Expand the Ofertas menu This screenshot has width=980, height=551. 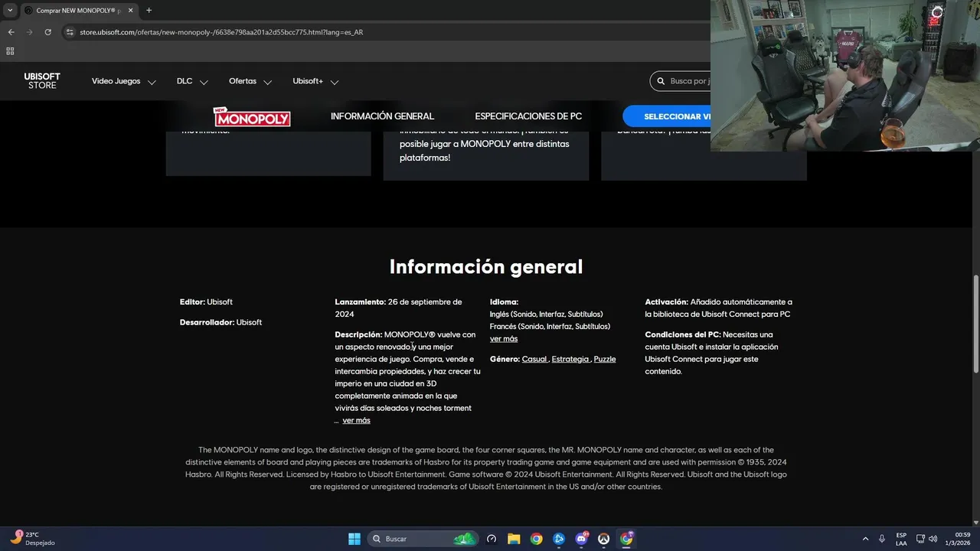pyautogui.click(x=250, y=81)
